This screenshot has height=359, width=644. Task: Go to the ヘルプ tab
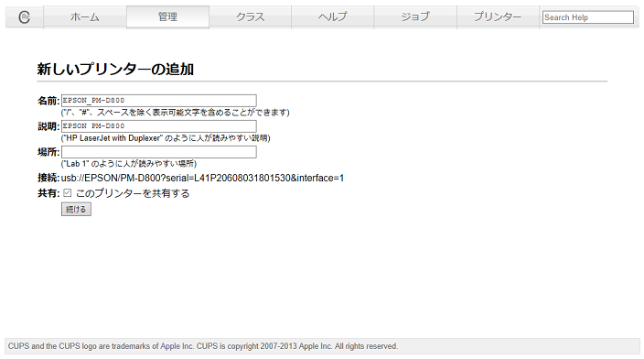[x=333, y=16]
